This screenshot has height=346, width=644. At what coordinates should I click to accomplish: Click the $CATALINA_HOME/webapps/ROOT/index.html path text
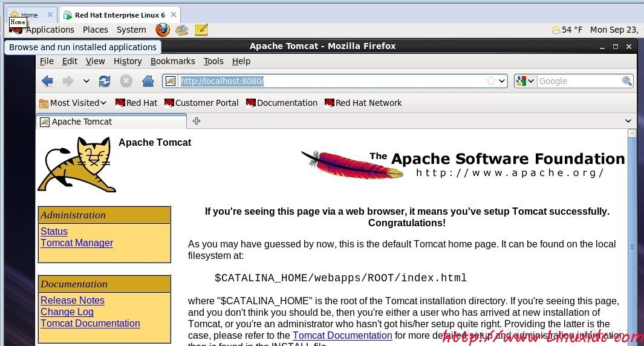pyautogui.click(x=340, y=278)
